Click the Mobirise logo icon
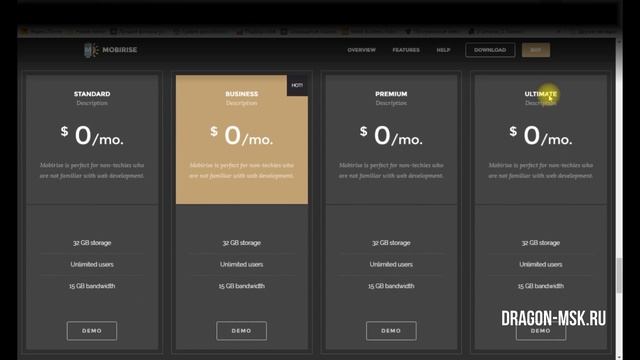This screenshot has width=640, height=360. click(x=91, y=50)
